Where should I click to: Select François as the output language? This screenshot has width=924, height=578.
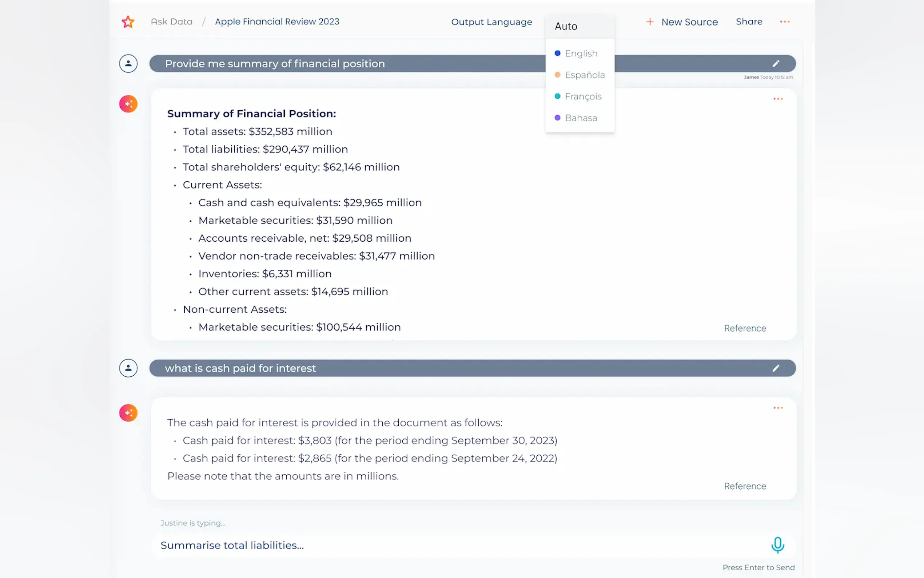[582, 96]
